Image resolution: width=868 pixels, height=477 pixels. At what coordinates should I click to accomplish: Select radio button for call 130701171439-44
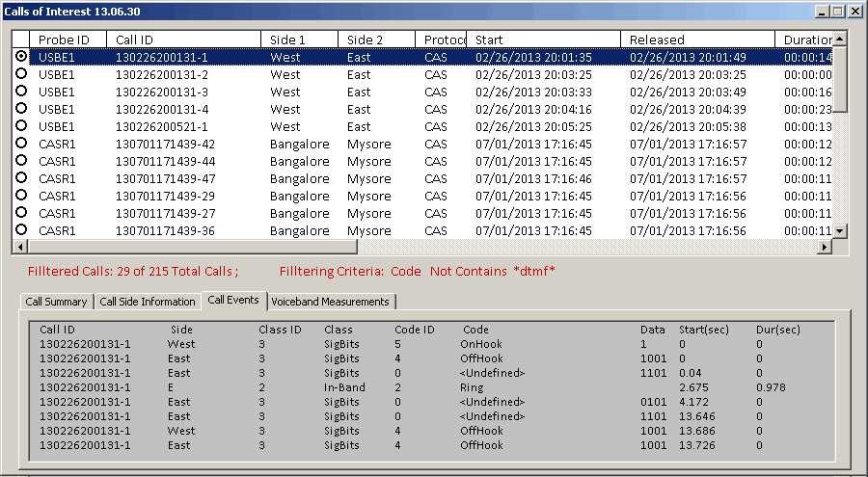coord(21,161)
